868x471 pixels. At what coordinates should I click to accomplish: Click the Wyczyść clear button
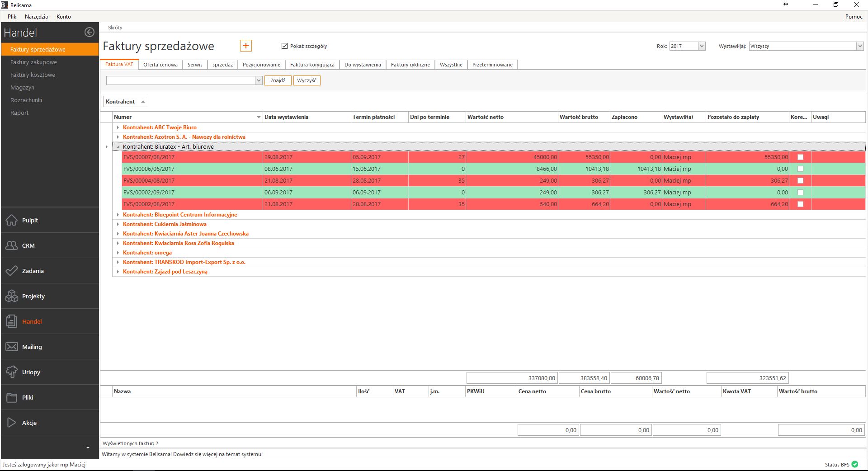pos(307,80)
